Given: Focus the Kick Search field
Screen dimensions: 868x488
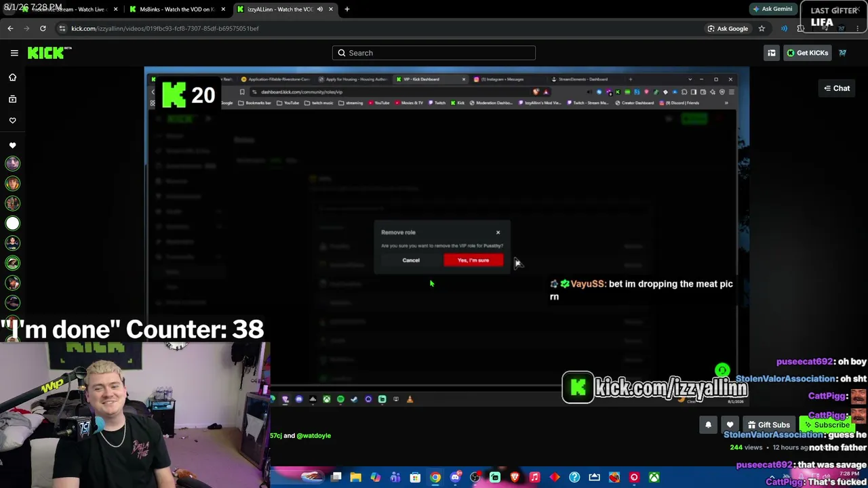Looking at the screenshot, I should pos(434,53).
